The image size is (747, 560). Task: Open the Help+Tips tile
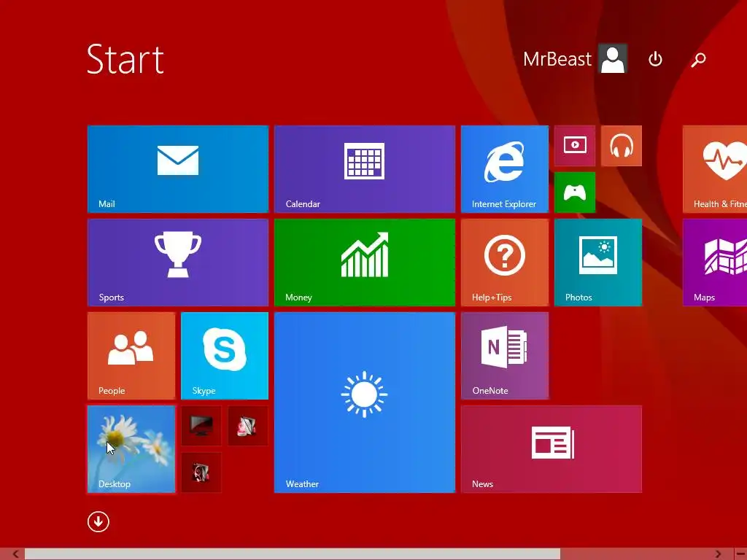coord(505,262)
